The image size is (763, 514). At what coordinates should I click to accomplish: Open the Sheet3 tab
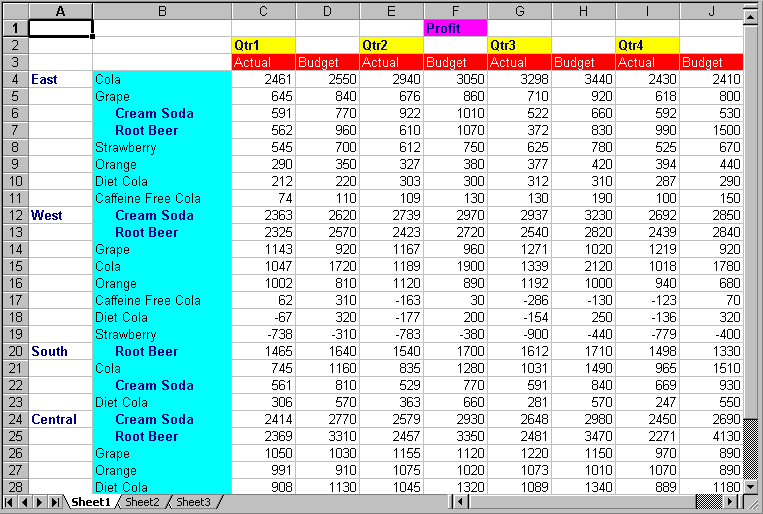tap(193, 502)
